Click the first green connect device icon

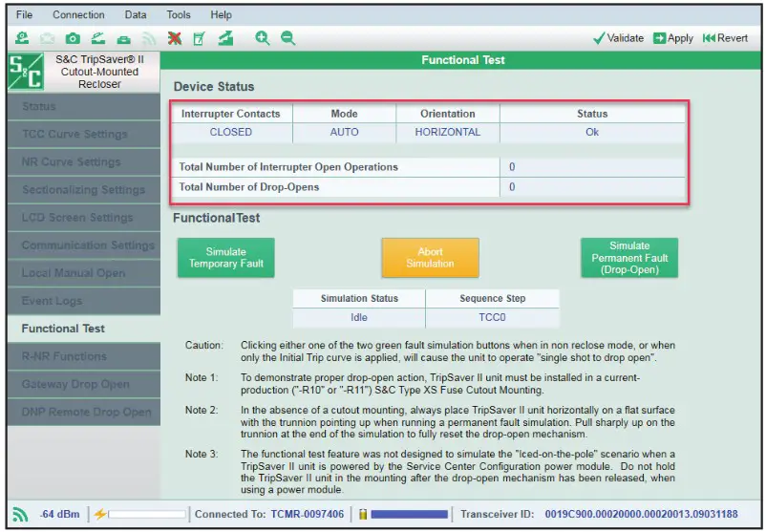click(22, 38)
